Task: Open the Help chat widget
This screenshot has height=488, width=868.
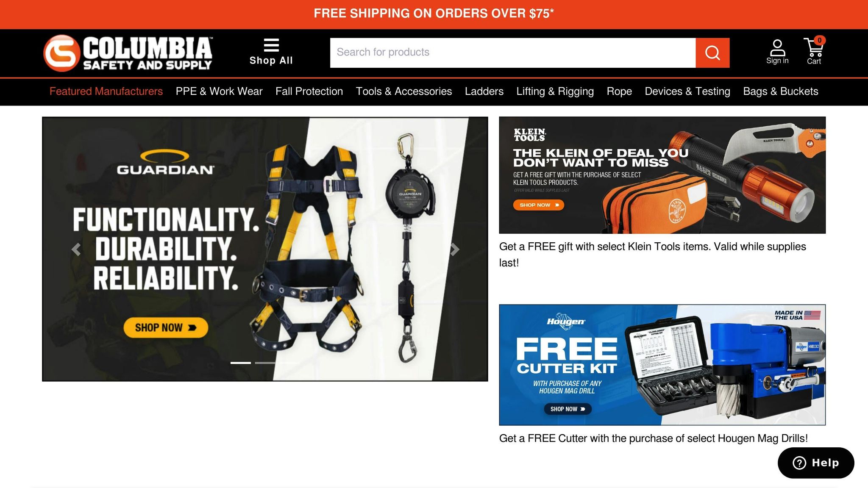Action: [816, 463]
